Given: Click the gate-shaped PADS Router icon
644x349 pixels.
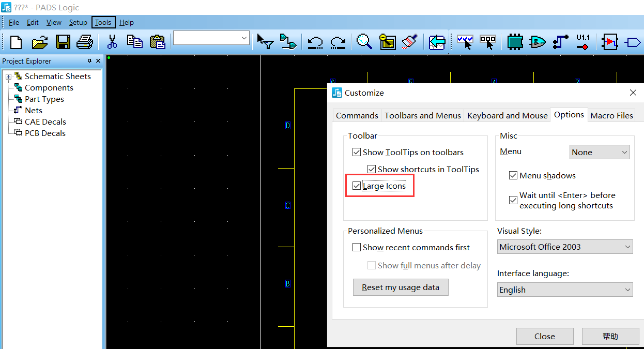Looking at the screenshot, I should pos(538,42).
